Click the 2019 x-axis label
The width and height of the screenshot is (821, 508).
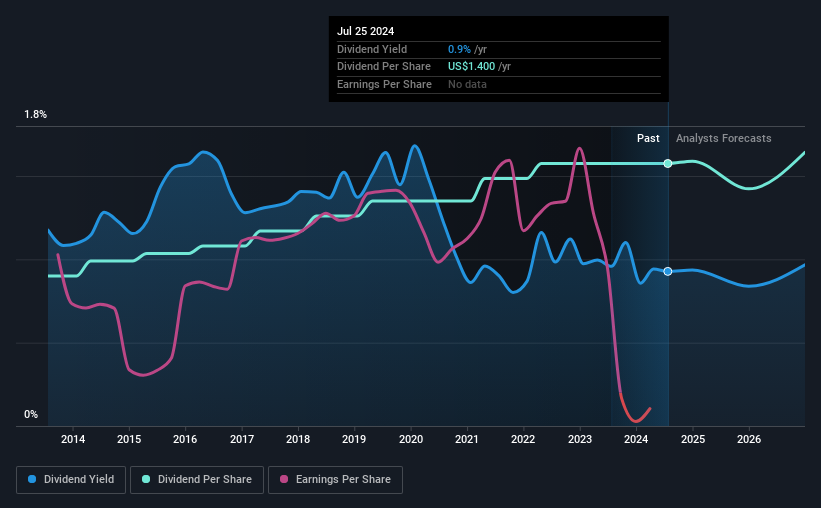pos(354,439)
